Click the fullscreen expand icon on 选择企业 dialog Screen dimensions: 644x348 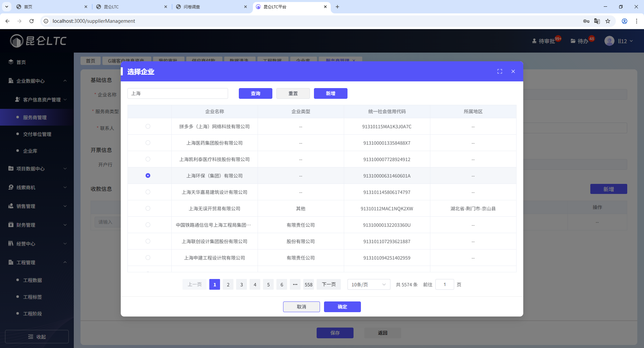(499, 71)
